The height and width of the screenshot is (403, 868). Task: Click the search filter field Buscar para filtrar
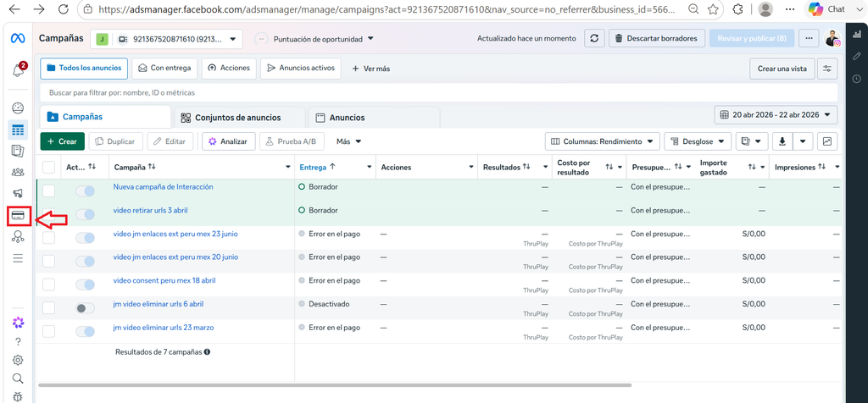coord(439,93)
